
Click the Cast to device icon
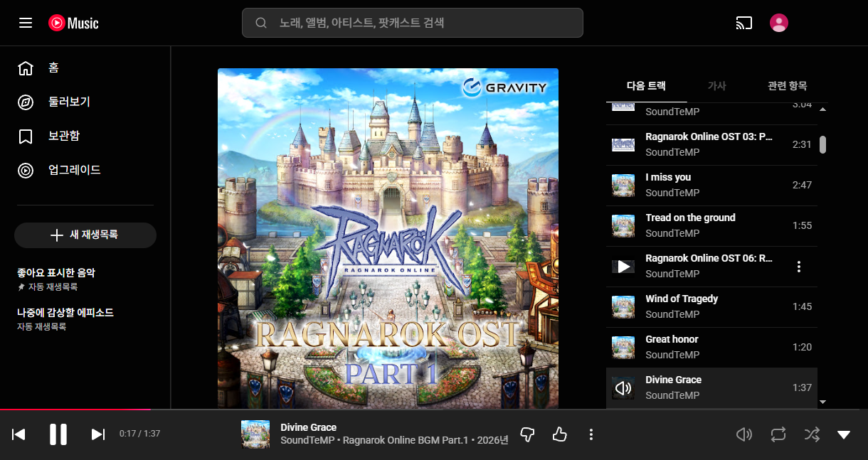743,23
